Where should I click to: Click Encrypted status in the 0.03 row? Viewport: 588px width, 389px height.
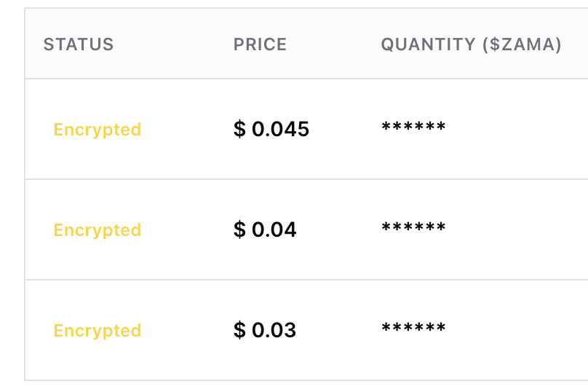tap(98, 331)
